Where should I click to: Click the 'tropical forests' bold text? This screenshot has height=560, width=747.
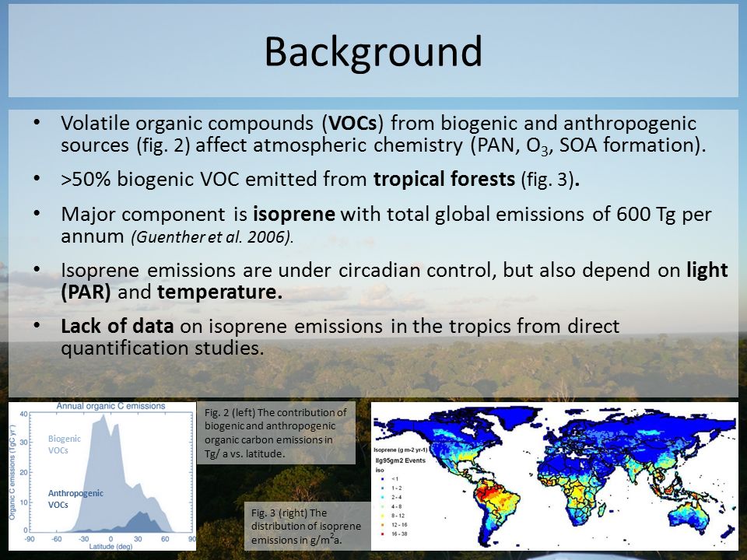[x=444, y=180]
